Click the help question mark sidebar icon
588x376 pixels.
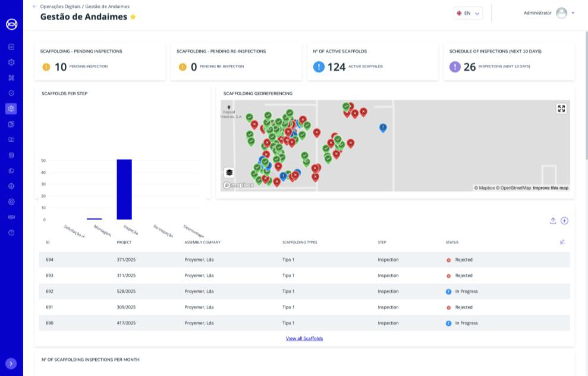(x=11, y=233)
